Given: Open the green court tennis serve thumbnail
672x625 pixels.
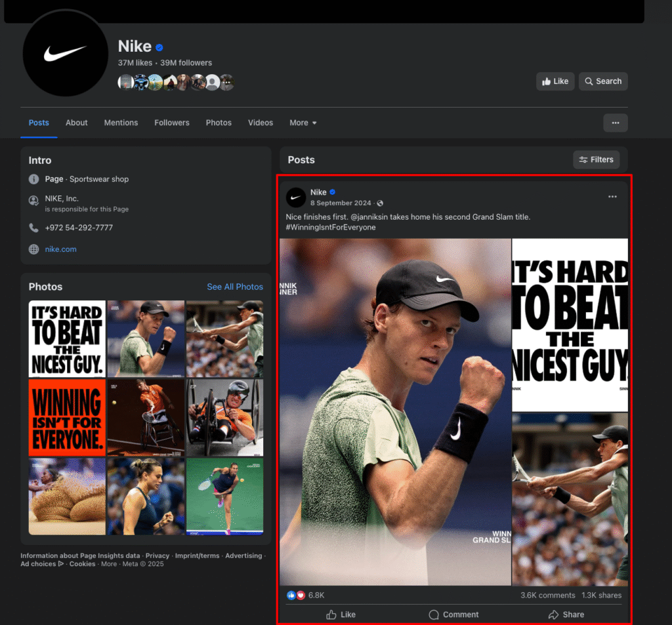Looking at the screenshot, I should click(x=224, y=496).
